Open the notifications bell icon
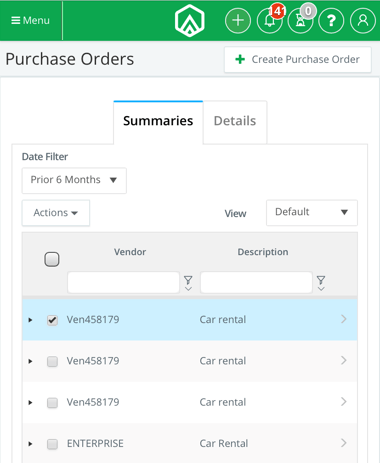The height and width of the screenshot is (463, 380). click(270, 21)
